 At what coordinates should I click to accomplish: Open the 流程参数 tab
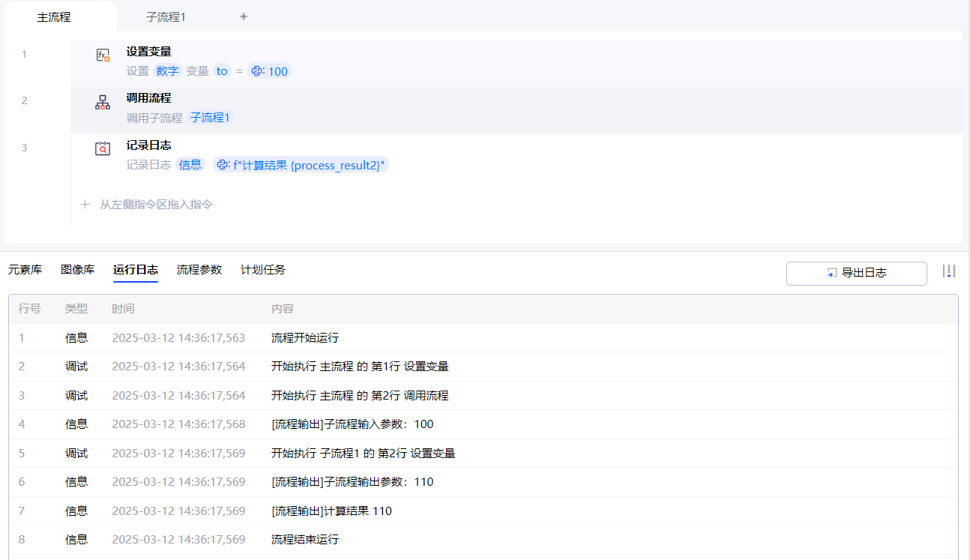pos(199,270)
